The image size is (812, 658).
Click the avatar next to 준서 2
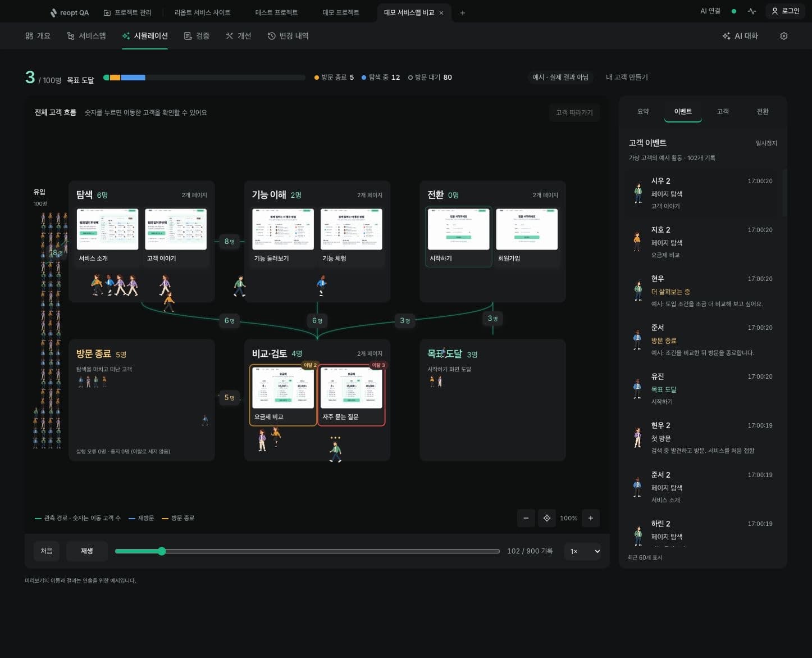click(x=637, y=487)
